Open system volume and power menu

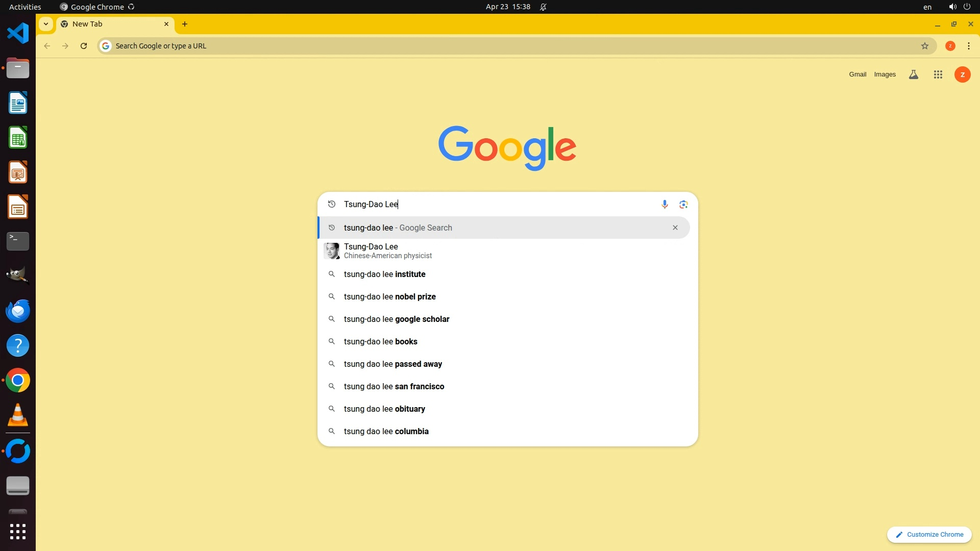960,7
